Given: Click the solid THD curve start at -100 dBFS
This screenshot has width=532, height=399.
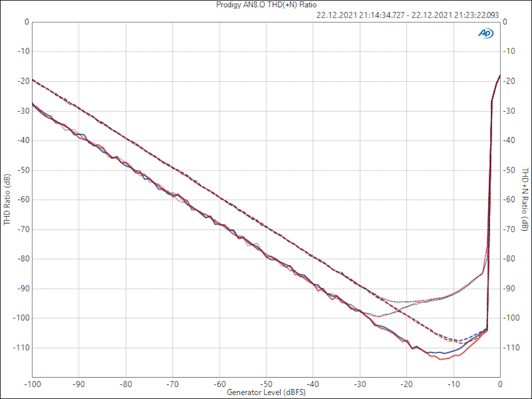Looking at the screenshot, I should (x=33, y=104).
